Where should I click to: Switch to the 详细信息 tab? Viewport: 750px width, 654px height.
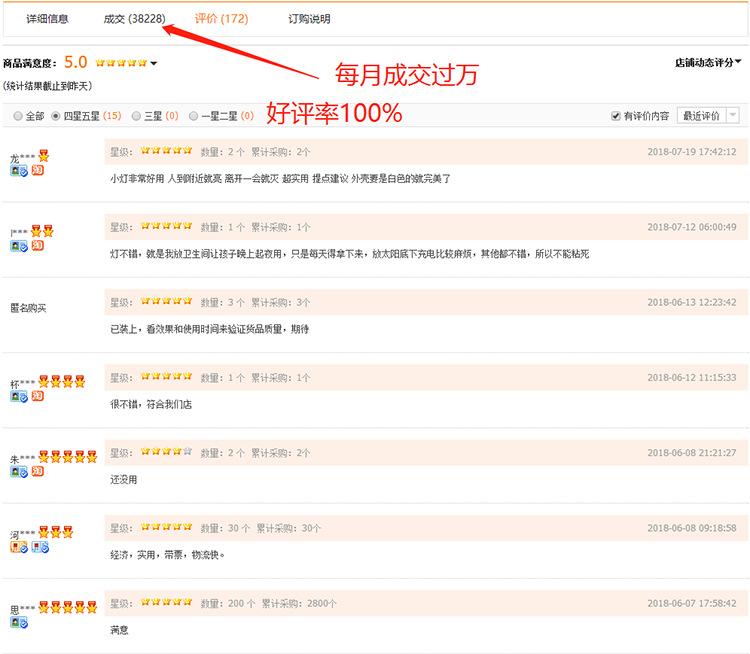click(47, 19)
